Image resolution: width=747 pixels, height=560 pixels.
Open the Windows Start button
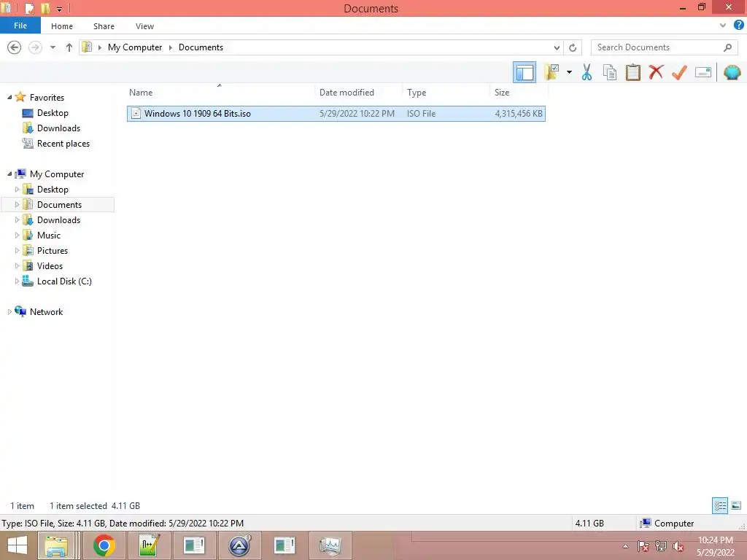coord(18,545)
